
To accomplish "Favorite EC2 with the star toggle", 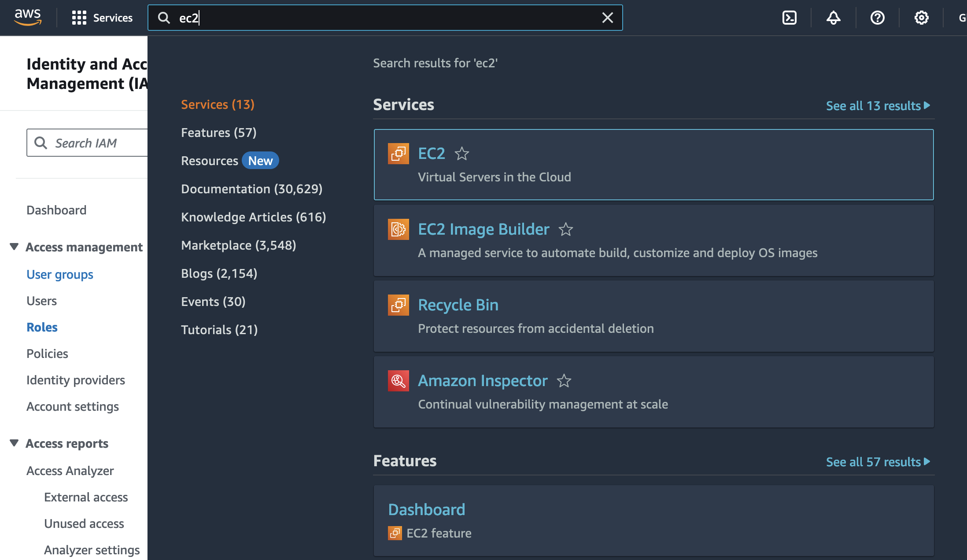I will [462, 154].
